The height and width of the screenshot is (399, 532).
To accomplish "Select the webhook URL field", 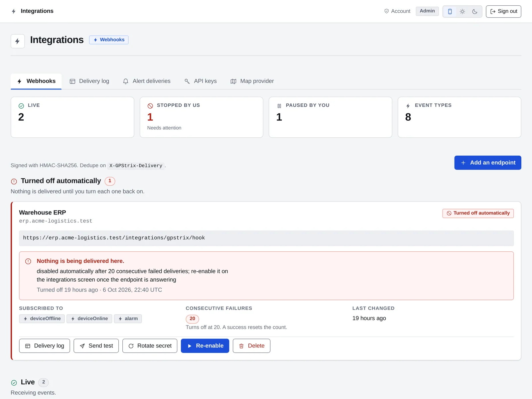I will (x=266, y=238).
